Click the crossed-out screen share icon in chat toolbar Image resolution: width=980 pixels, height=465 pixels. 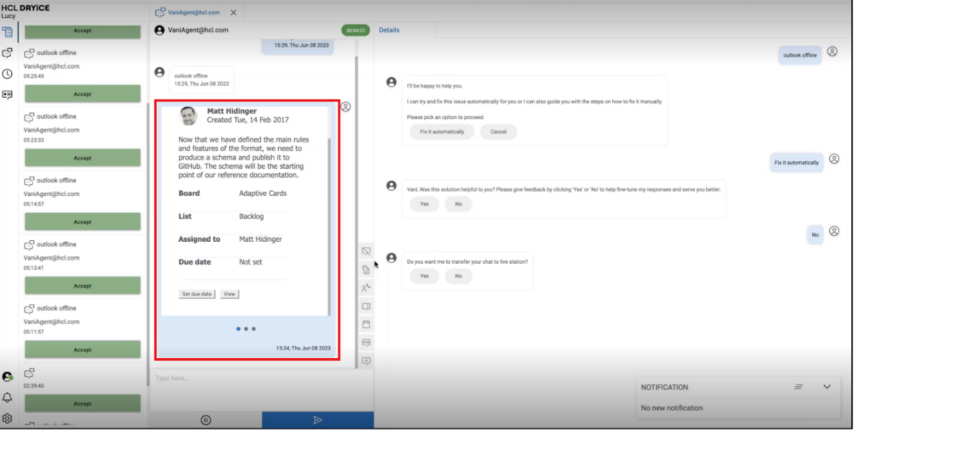(366, 251)
